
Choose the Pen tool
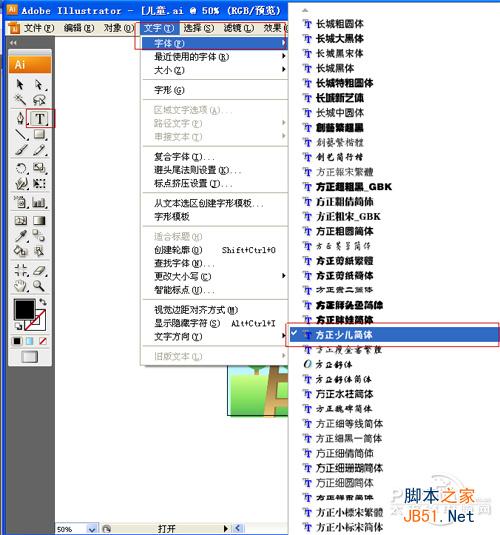(x=20, y=118)
